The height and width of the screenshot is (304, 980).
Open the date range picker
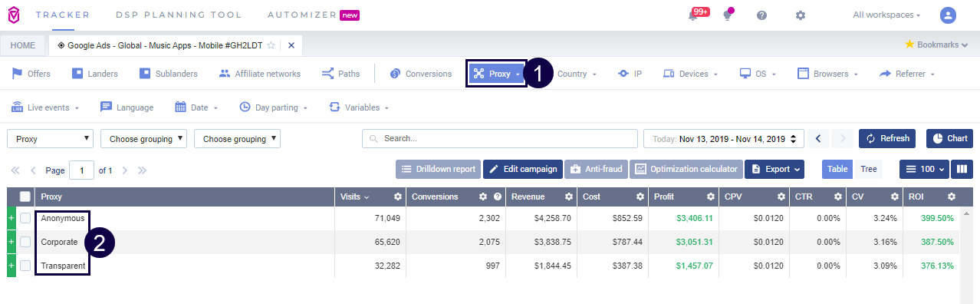(724, 139)
